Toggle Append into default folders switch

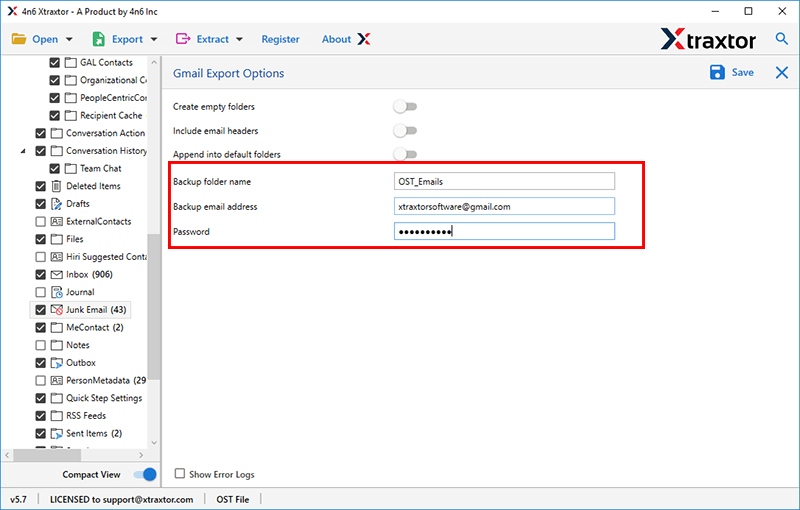[405, 154]
